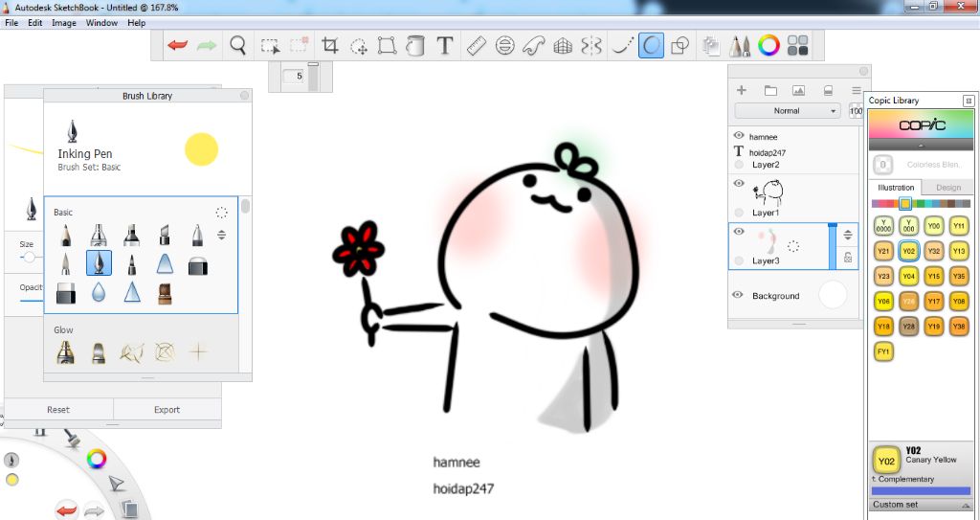The width and height of the screenshot is (980, 520).
Task: Toggle the Symmetry tool
Action: point(591,46)
